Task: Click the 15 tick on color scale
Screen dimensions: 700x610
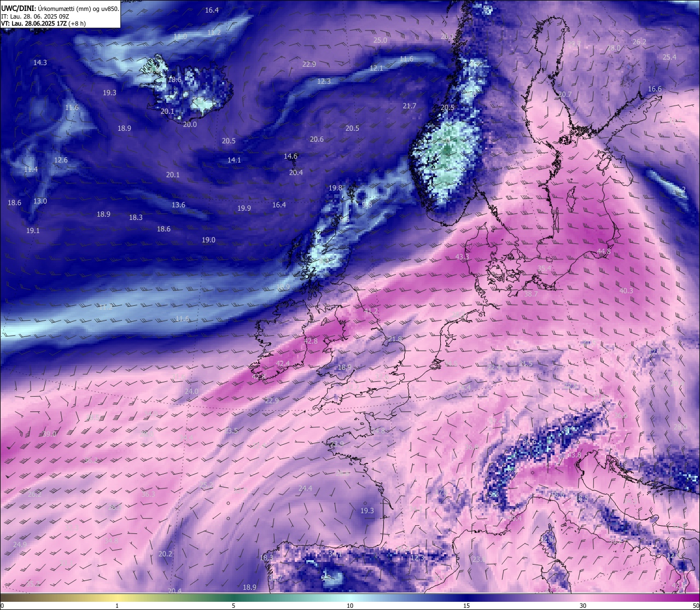Action: pyautogui.click(x=466, y=606)
